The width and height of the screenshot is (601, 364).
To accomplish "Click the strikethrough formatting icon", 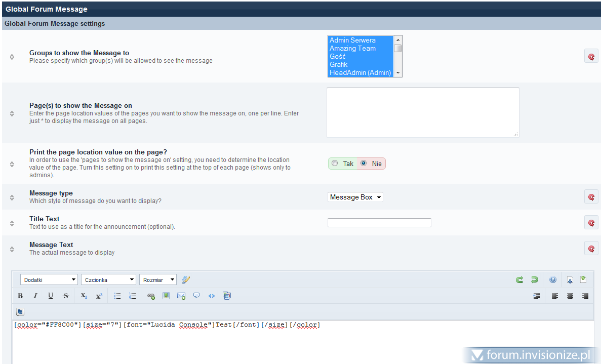I will point(66,296).
